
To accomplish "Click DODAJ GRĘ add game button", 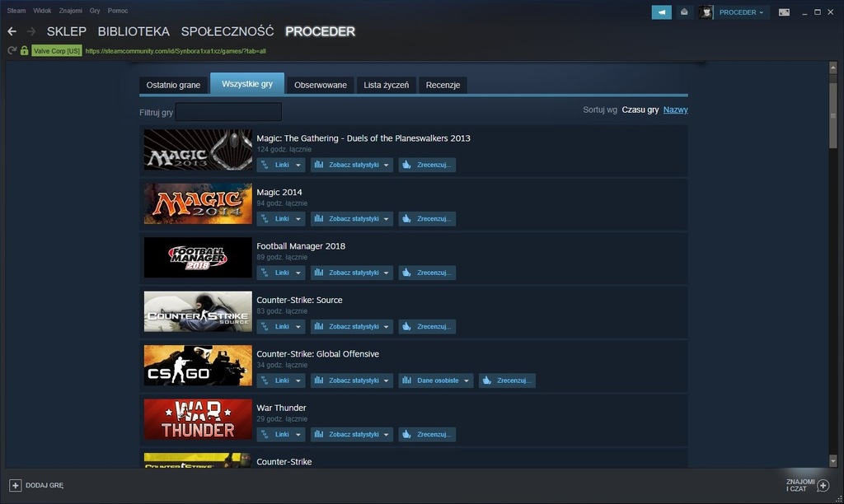I will [x=36, y=485].
